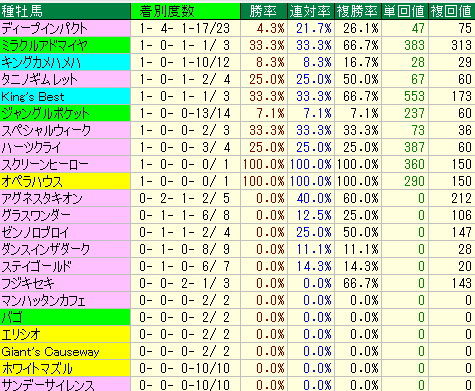Select the オペラハウス sire name

point(32,181)
